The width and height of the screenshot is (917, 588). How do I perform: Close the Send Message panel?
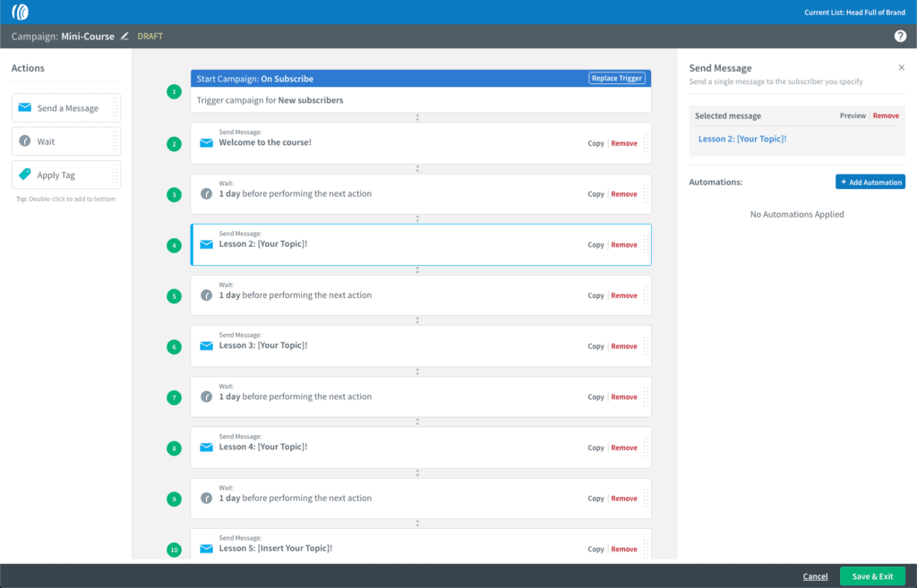tap(901, 68)
